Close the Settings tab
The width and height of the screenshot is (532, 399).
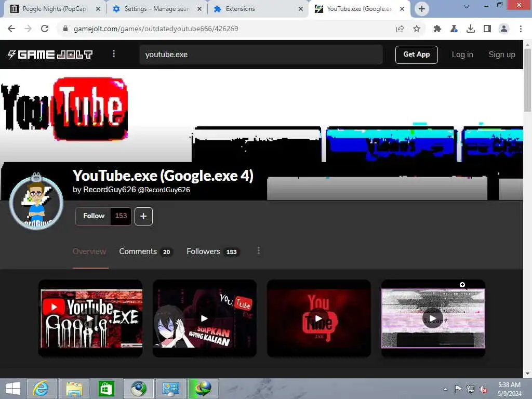199,9
